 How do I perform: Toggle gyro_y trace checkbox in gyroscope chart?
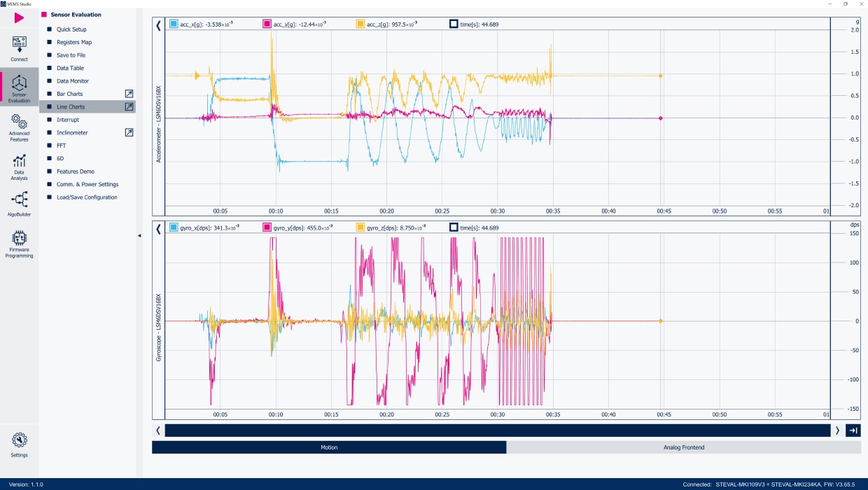[267, 227]
